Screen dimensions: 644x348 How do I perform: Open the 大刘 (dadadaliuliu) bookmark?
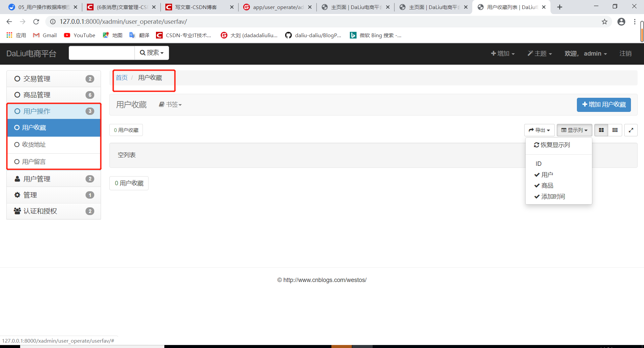coord(249,35)
